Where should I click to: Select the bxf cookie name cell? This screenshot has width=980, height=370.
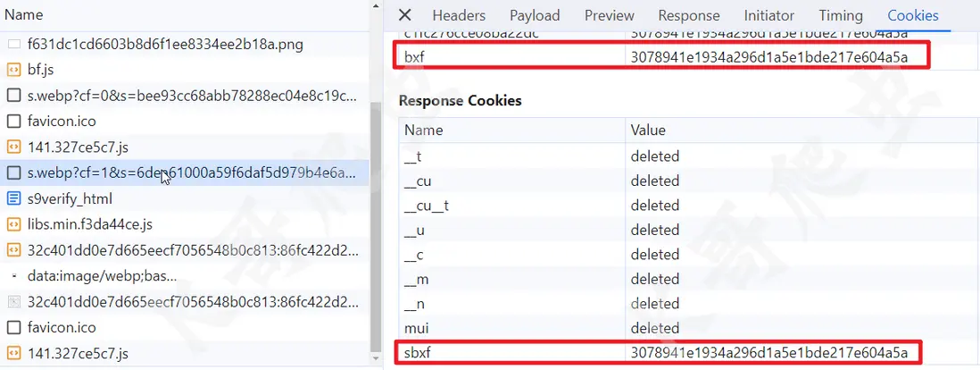tap(509, 57)
